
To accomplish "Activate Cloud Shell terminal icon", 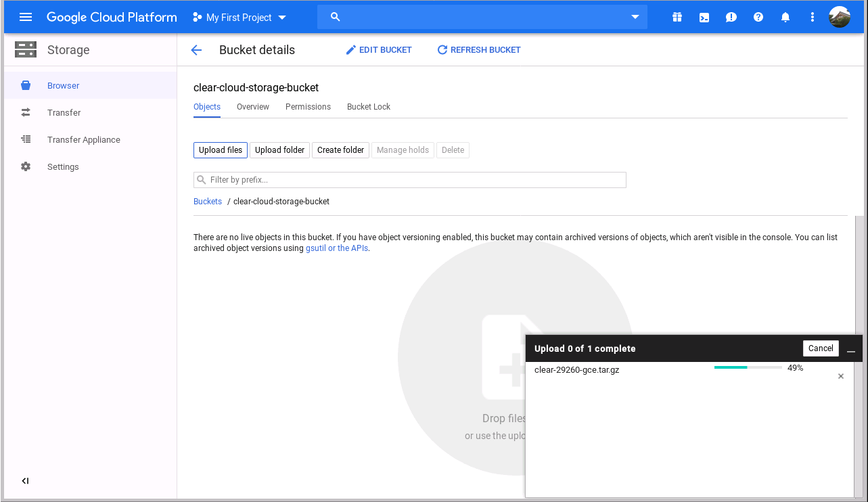I will 704,18.
